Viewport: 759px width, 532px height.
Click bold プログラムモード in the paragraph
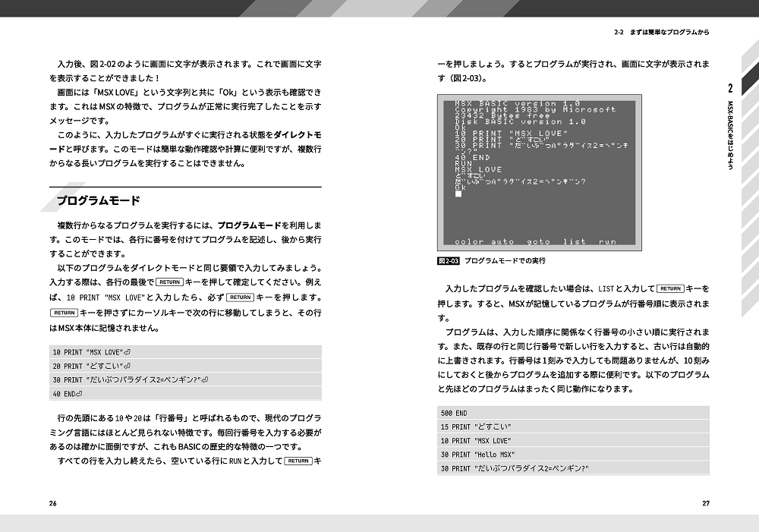tap(249, 225)
